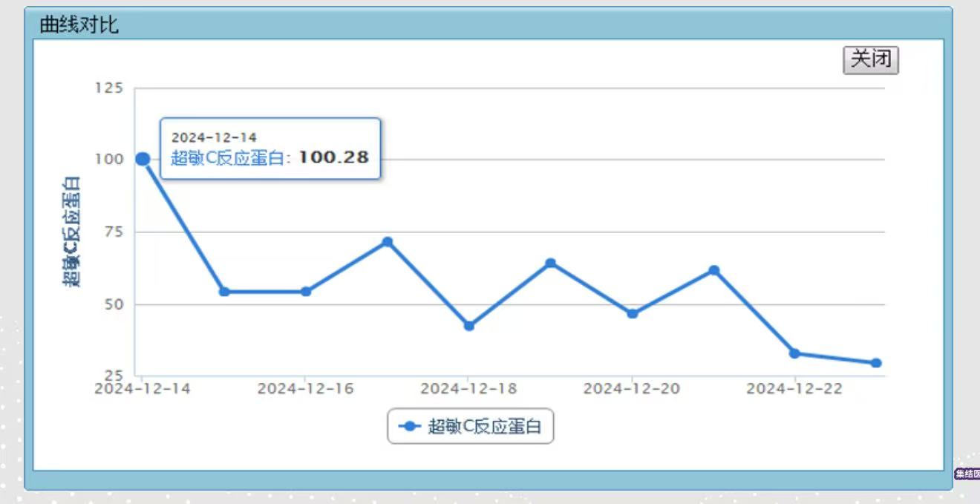
Task: Click the 曲线对比 dialog title
Action: pyautogui.click(x=79, y=24)
